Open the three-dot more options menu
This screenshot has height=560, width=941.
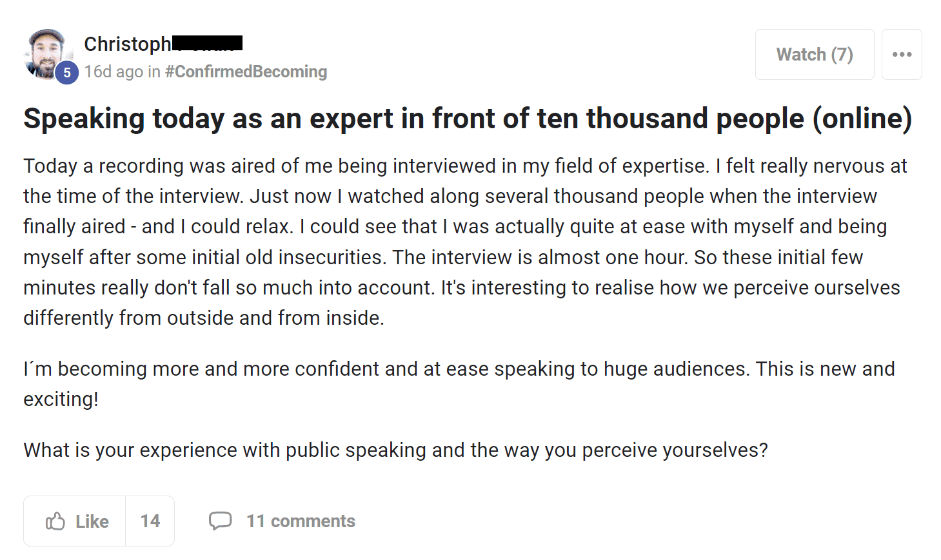pos(902,54)
